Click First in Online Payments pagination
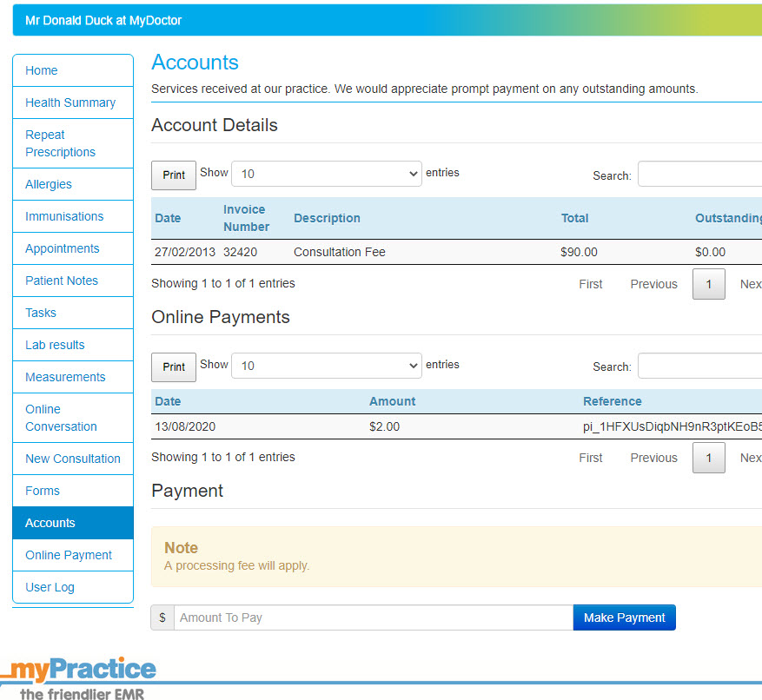The image size is (762, 700). 591,458
